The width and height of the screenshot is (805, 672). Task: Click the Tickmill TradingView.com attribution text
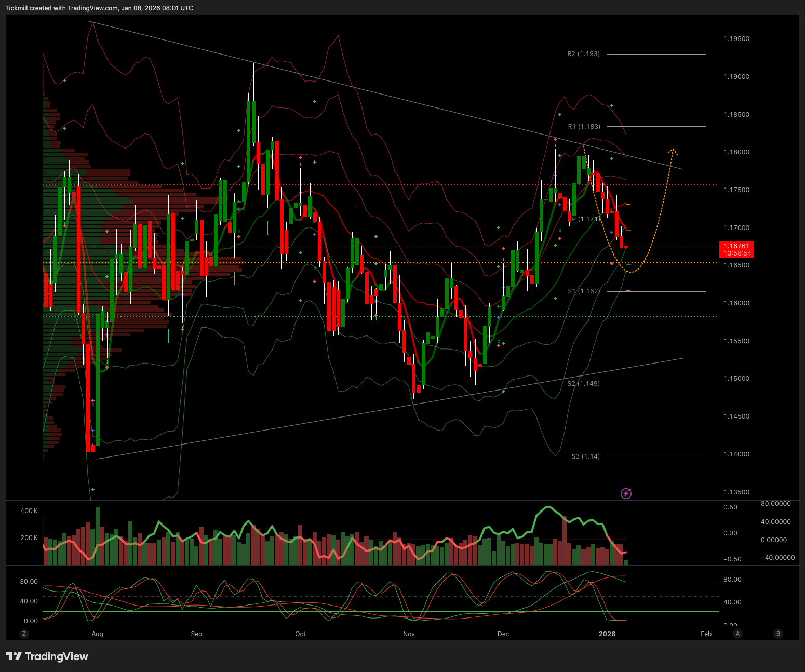[x=99, y=8]
